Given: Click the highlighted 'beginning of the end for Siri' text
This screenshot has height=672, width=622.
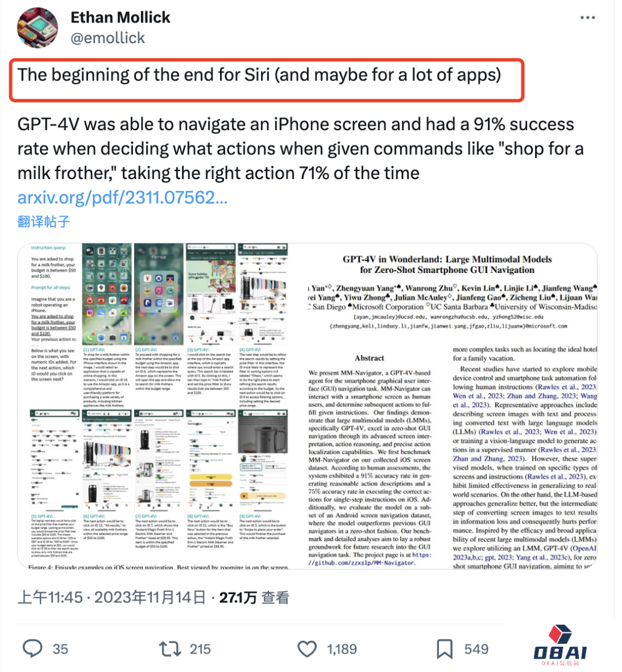Looking at the screenshot, I should coord(259,75).
